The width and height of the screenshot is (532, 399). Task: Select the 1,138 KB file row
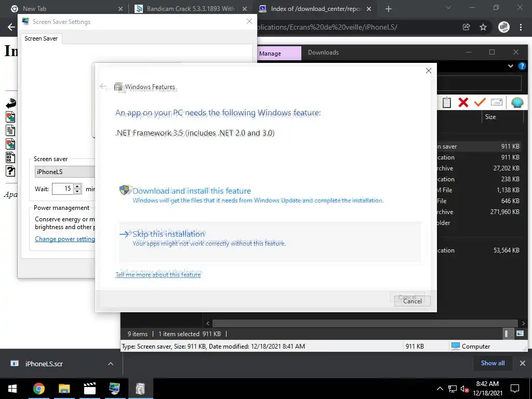(478, 190)
